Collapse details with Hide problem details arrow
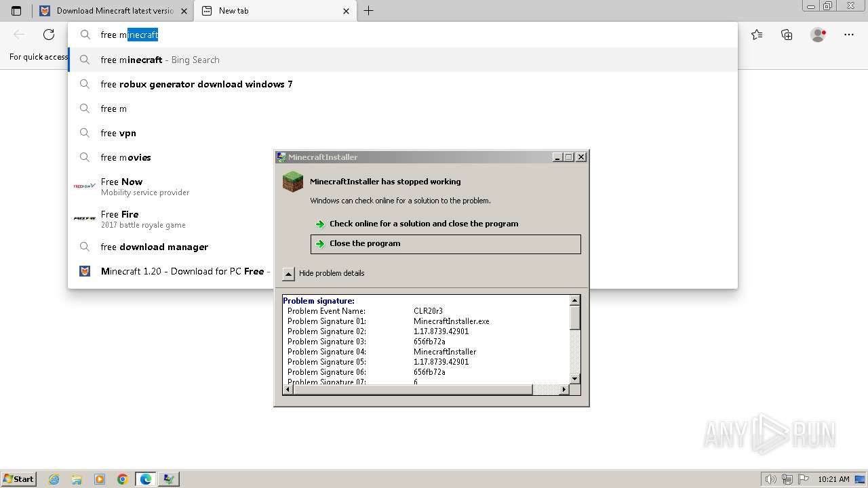This screenshot has height=488, width=868. (288, 273)
